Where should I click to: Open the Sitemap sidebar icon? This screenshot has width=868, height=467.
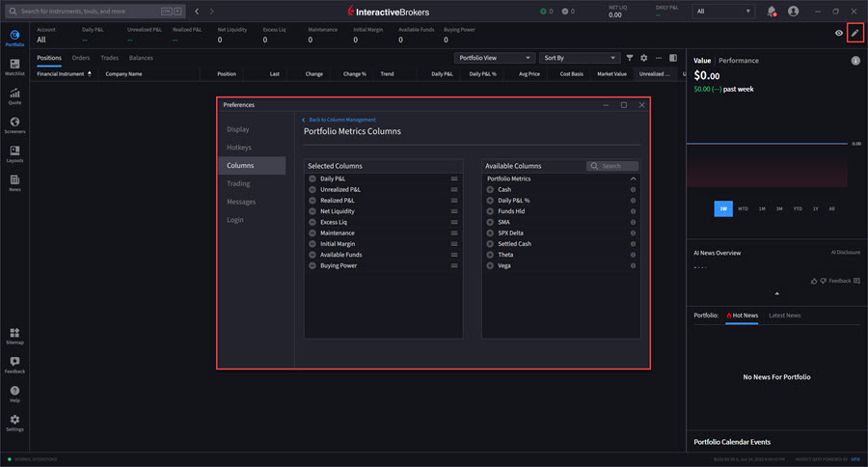click(14, 335)
